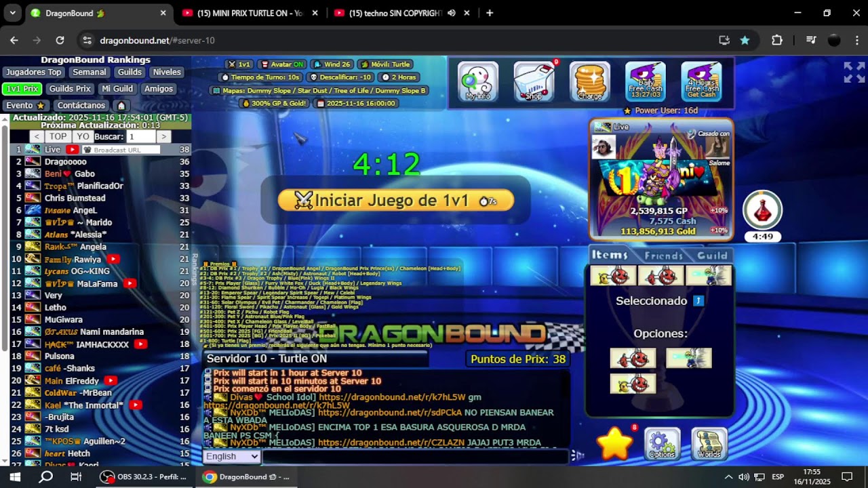
Task: Claim the Daily Free Cash icon
Action: coord(646,81)
